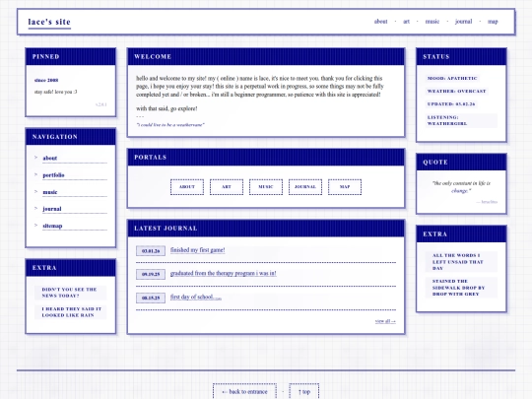
Task: Click the QUOTE panel header
Action: tap(461, 163)
